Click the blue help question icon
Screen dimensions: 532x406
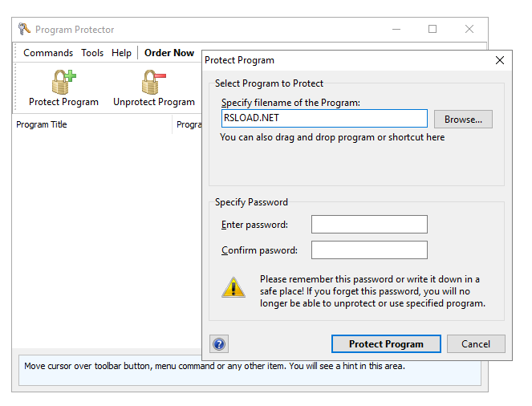tap(219, 344)
